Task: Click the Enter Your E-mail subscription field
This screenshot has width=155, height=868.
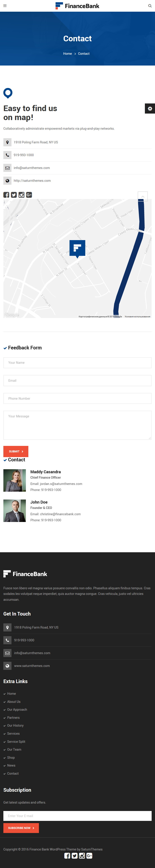Action: (x=77, y=816)
